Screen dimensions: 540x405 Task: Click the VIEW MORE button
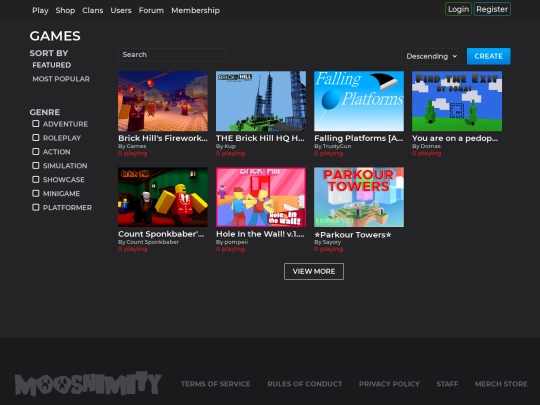[x=314, y=271]
